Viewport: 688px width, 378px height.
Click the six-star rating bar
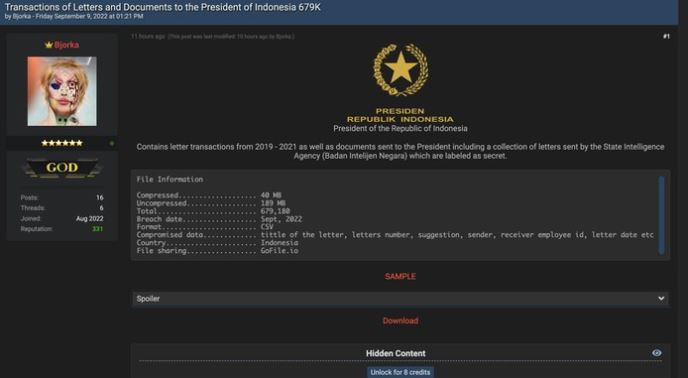[x=62, y=143]
